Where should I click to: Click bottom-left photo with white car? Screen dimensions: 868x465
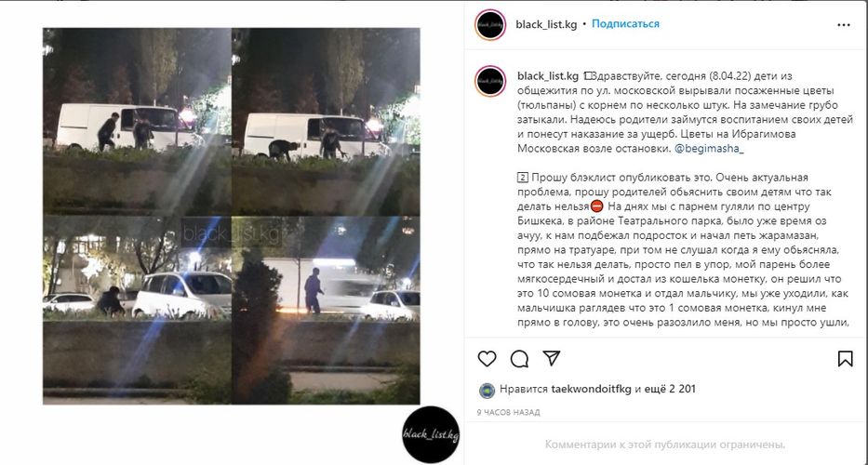click(137, 310)
